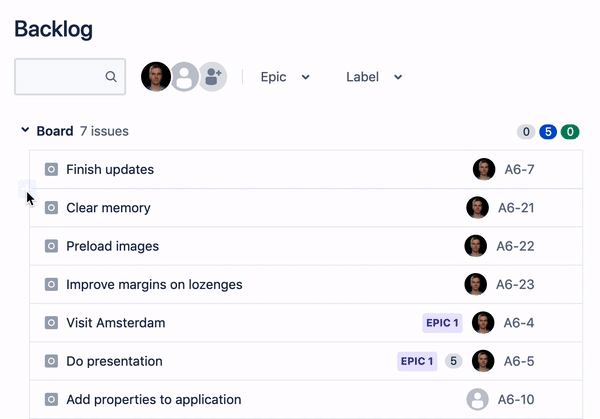The width and height of the screenshot is (600, 419).
Task: Open the 'Finish updates' issue
Action: [x=110, y=170]
